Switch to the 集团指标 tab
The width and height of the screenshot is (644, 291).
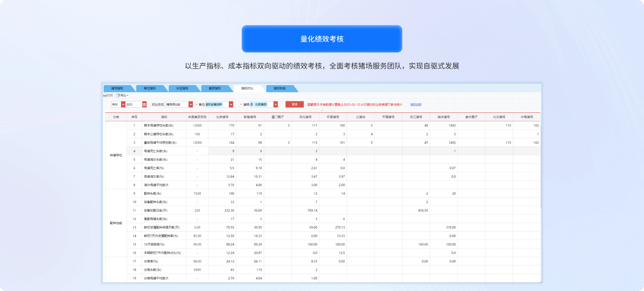tap(215, 88)
